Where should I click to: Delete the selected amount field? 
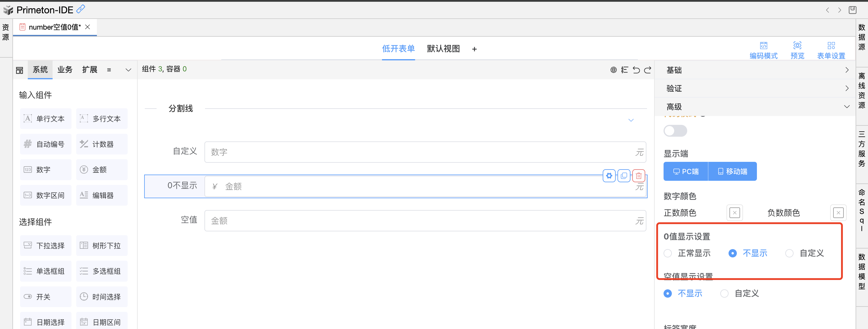point(638,175)
